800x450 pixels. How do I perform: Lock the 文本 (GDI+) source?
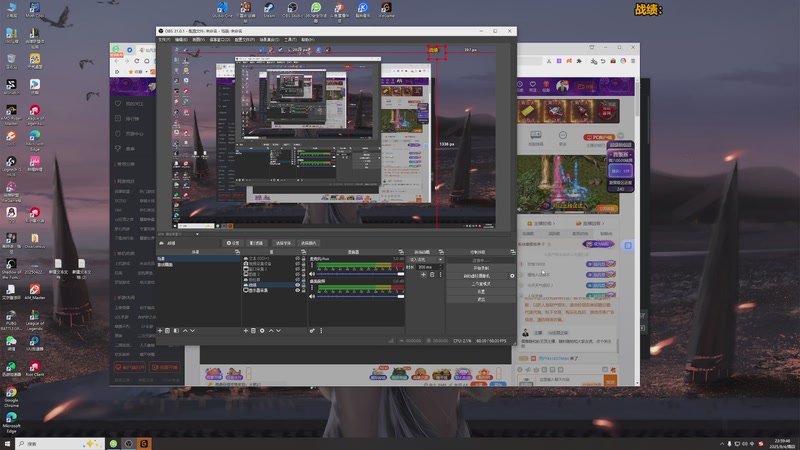304,259
